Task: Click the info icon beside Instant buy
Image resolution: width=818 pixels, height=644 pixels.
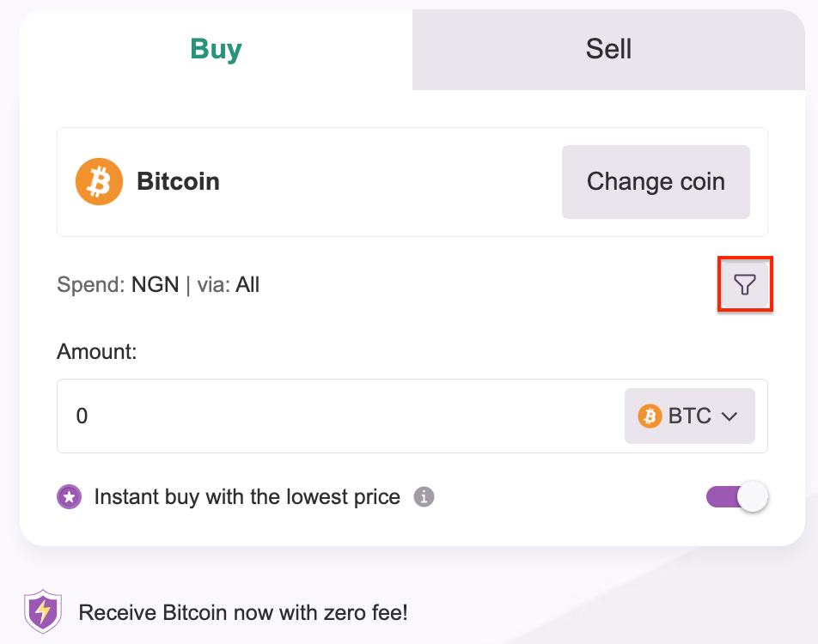Action: tap(424, 497)
